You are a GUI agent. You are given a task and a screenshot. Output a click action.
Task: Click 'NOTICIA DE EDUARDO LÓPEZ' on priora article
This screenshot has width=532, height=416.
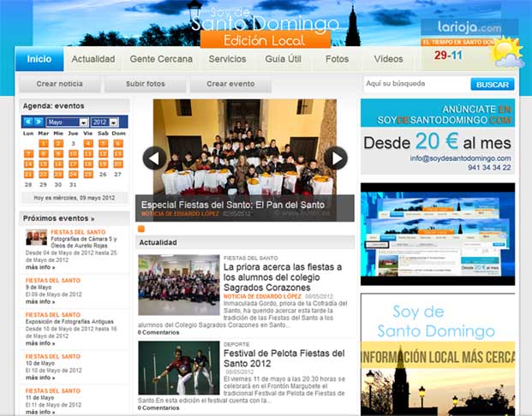click(262, 296)
